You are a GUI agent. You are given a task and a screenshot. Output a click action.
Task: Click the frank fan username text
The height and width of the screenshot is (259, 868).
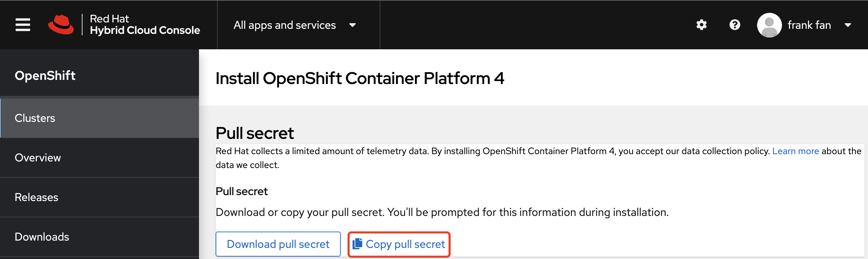click(x=809, y=25)
